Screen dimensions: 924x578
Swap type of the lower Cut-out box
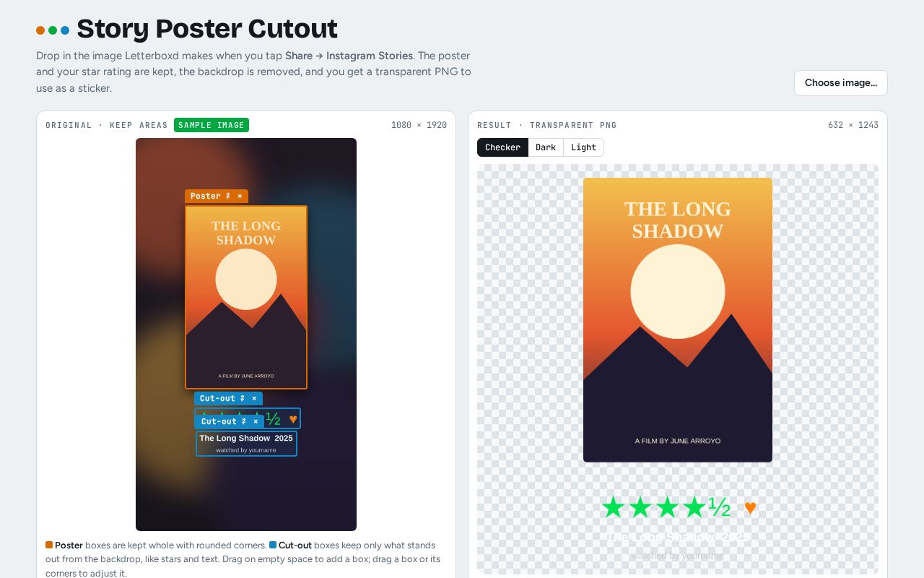point(244,421)
